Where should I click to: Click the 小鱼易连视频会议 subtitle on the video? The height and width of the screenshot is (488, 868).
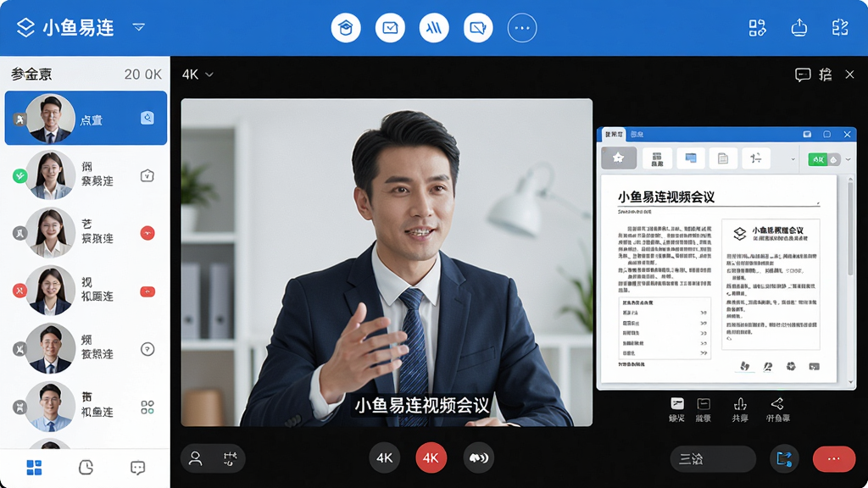[422, 405]
